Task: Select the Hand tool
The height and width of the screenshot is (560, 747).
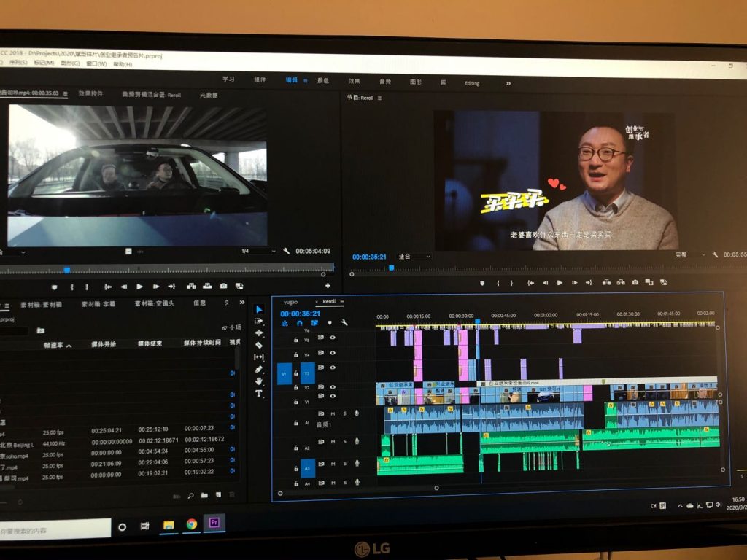Action: pos(259,381)
